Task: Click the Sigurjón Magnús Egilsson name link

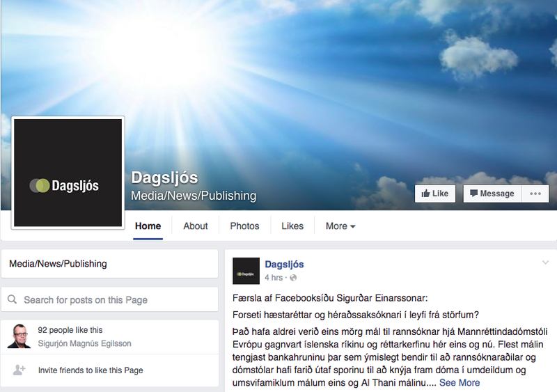Action: (x=84, y=343)
